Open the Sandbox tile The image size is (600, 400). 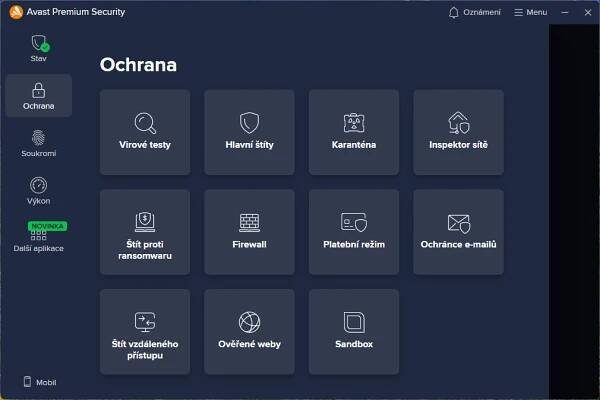(x=354, y=331)
